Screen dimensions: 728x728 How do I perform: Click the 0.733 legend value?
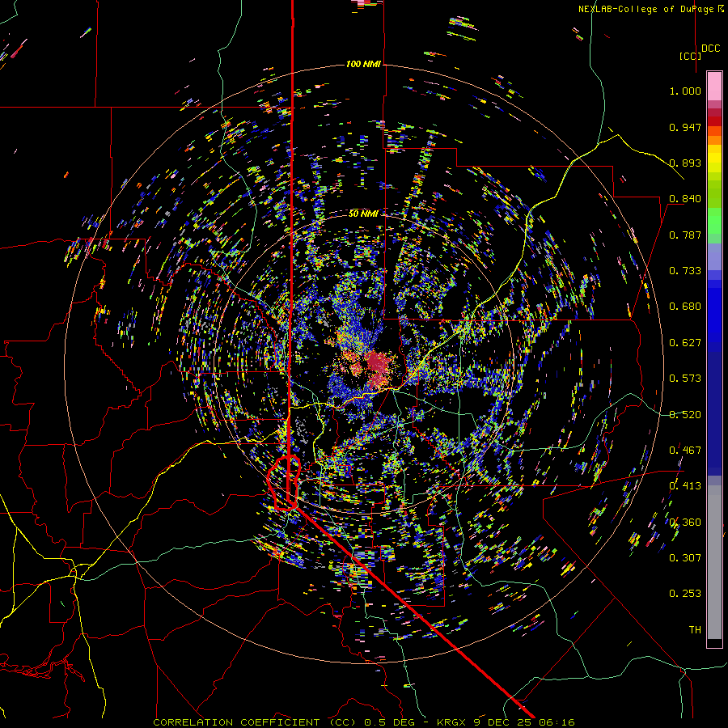(x=685, y=271)
